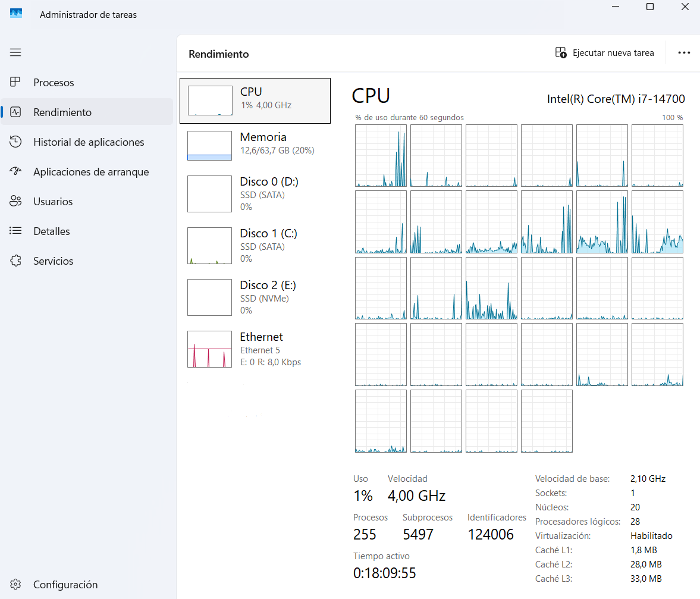Click the Task Manager app icon in title bar
The width and height of the screenshot is (700, 599).
coord(16,14)
